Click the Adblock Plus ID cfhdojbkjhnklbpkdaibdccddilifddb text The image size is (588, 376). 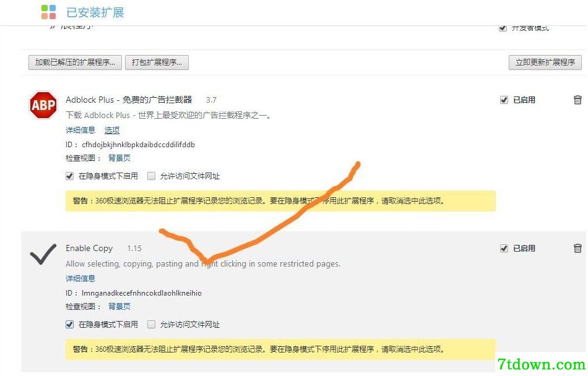pyautogui.click(x=139, y=145)
